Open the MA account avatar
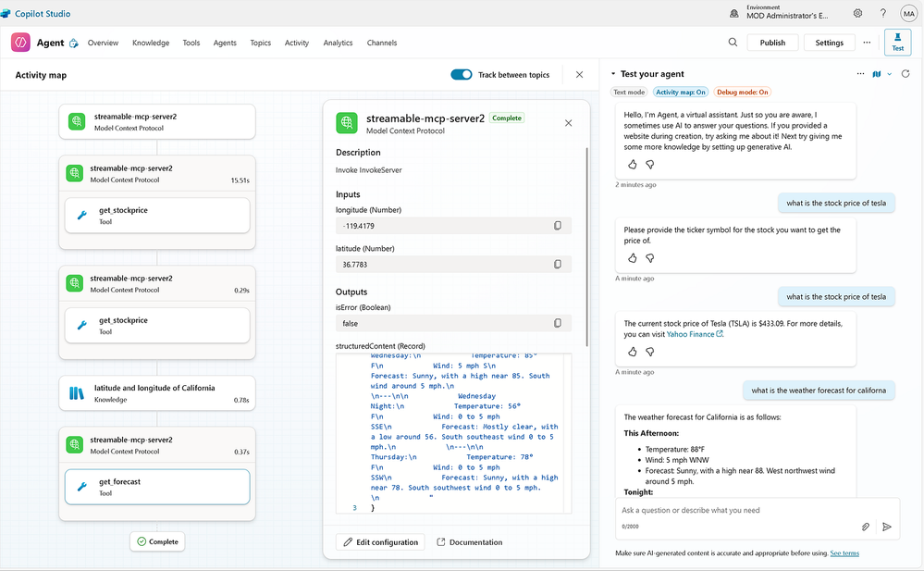This screenshot has height=571, width=924. [908, 13]
